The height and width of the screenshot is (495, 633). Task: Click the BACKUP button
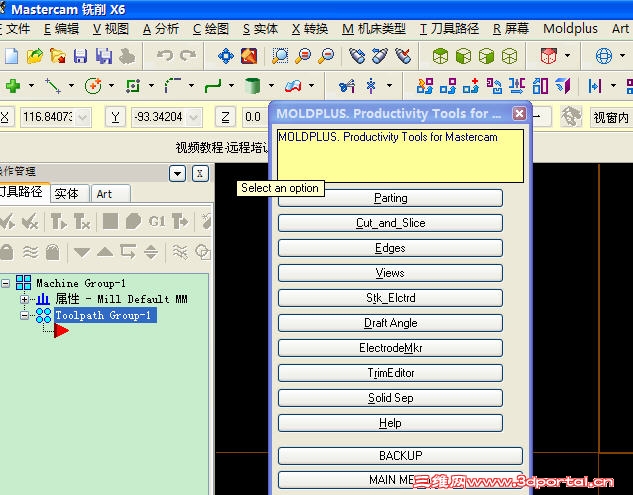[400, 456]
